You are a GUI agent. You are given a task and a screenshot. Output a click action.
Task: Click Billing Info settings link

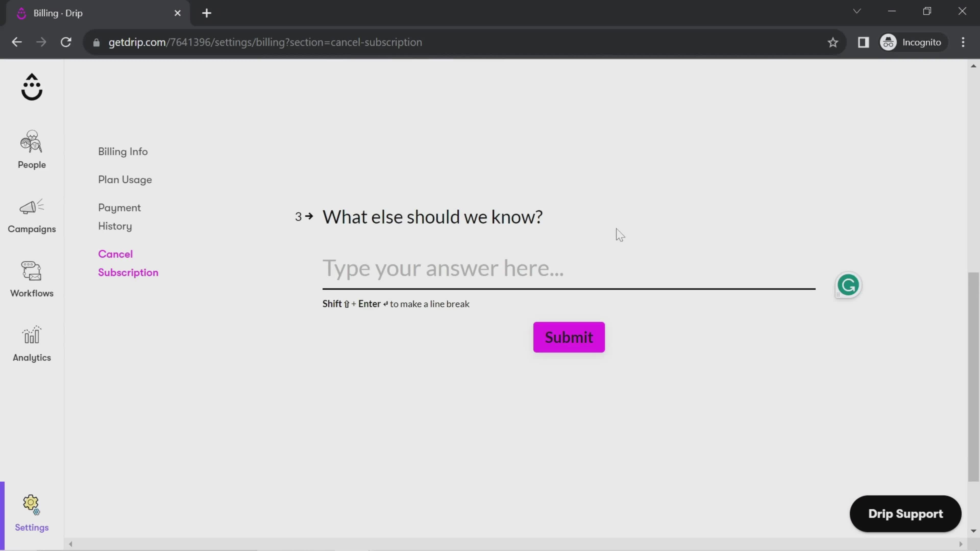click(122, 151)
